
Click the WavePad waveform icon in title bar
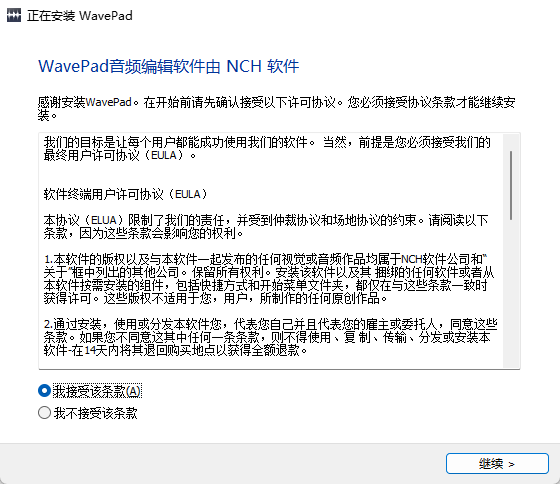click(x=14, y=16)
